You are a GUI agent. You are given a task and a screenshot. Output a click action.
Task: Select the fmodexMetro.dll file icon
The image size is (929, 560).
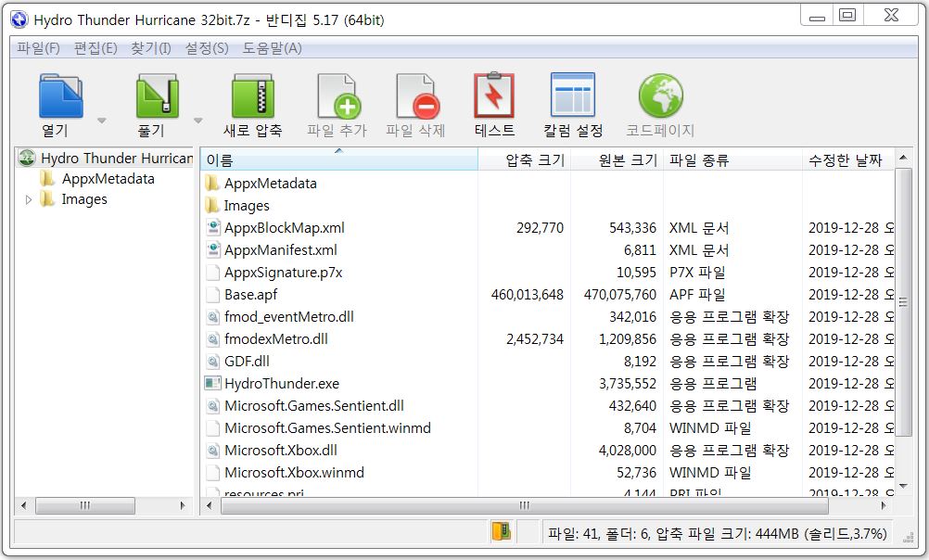point(212,339)
